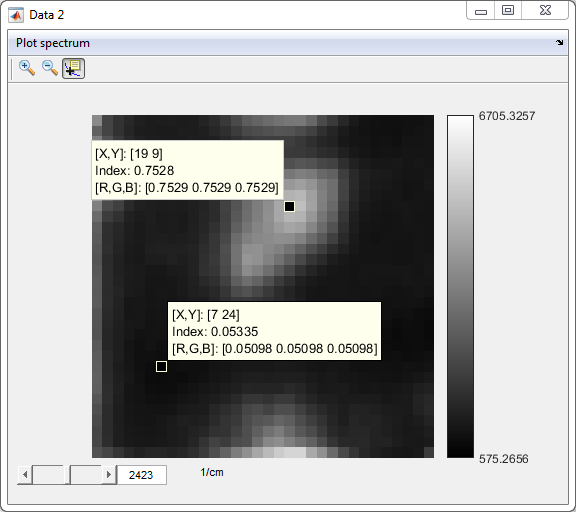Viewport: 576px width, 512px height.
Task: Click the slider left arrow button
Action: pyautogui.click(x=25, y=475)
